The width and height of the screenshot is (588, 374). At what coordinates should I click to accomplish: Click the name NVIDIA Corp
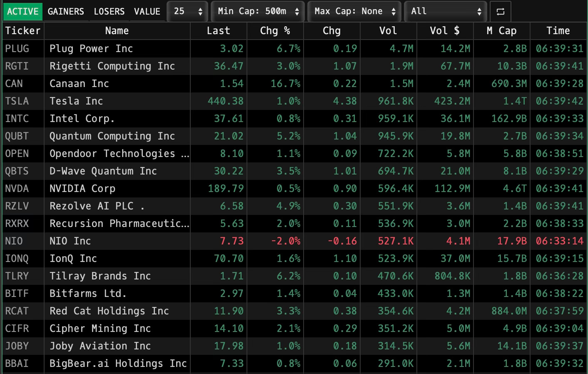click(x=82, y=189)
